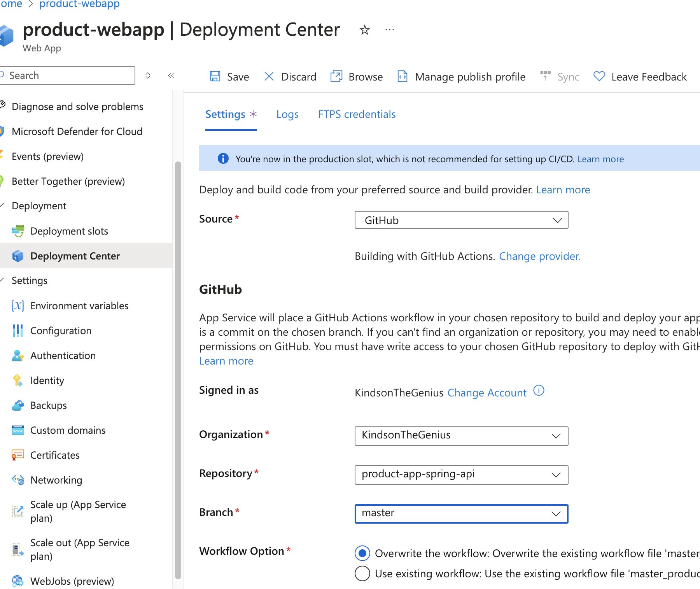Click the Discard X icon
This screenshot has height=589, width=700.
click(x=269, y=76)
